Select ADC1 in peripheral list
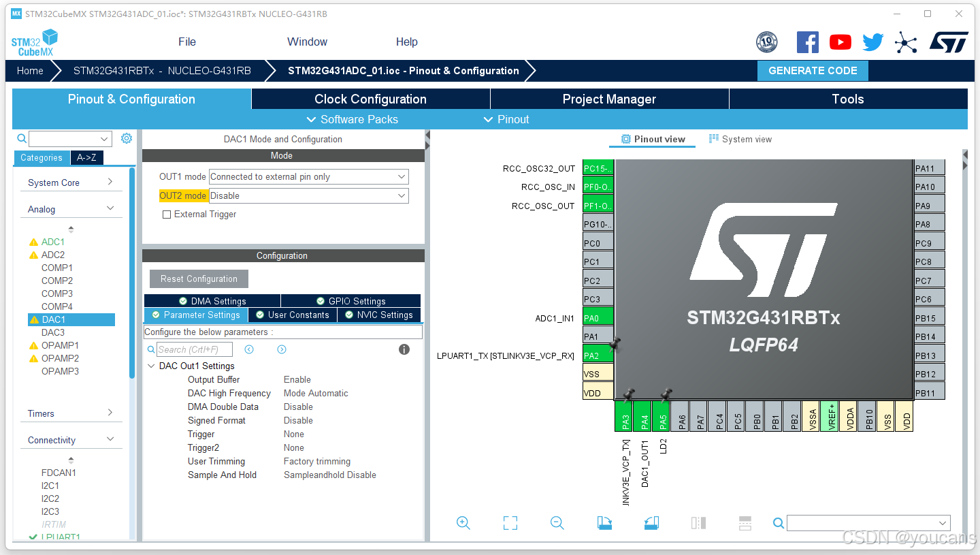 click(x=53, y=242)
